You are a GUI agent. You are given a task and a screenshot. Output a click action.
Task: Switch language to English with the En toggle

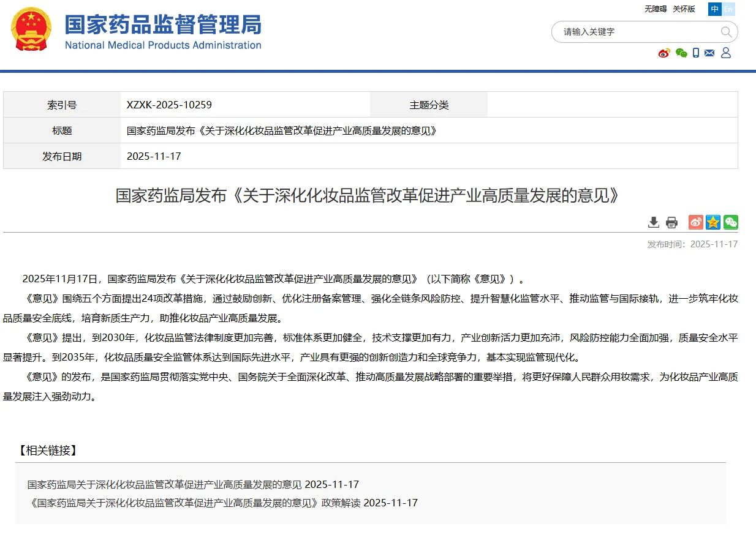pyautogui.click(x=728, y=9)
